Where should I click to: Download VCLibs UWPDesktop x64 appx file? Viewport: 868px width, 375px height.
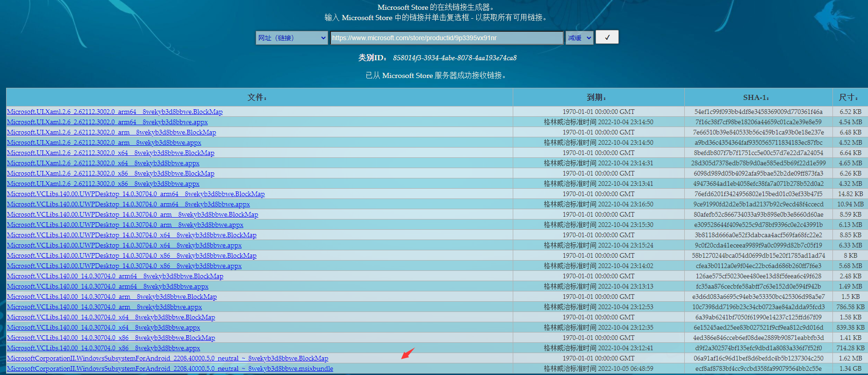pyautogui.click(x=124, y=245)
